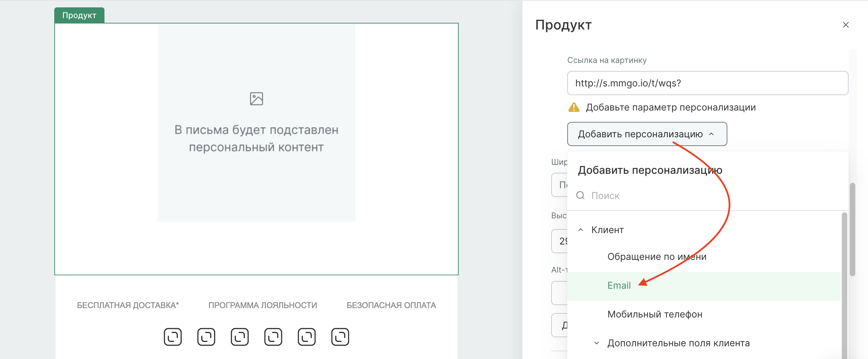Click the yellow warning triangle icon
Viewport: 868px width, 359px height.
tap(574, 107)
